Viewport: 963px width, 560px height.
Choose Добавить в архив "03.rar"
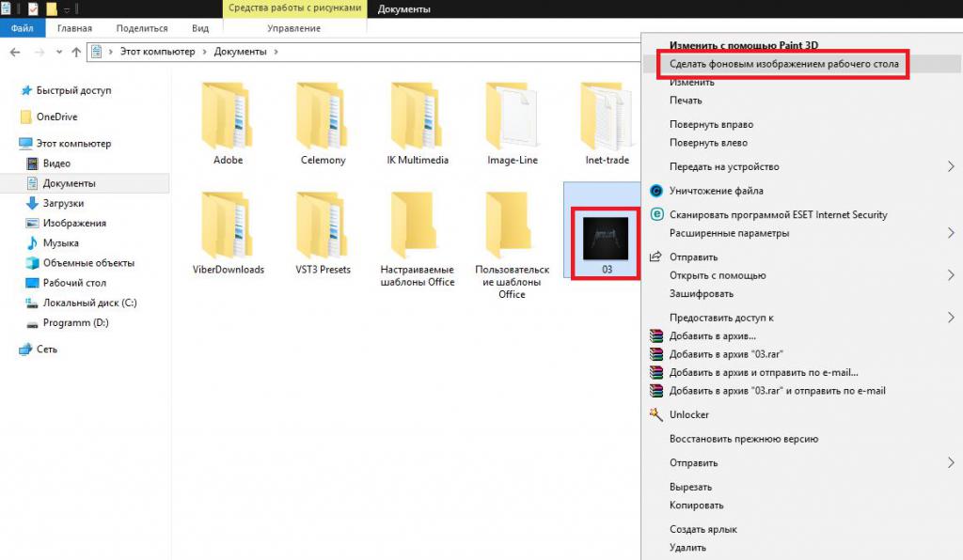click(x=726, y=354)
